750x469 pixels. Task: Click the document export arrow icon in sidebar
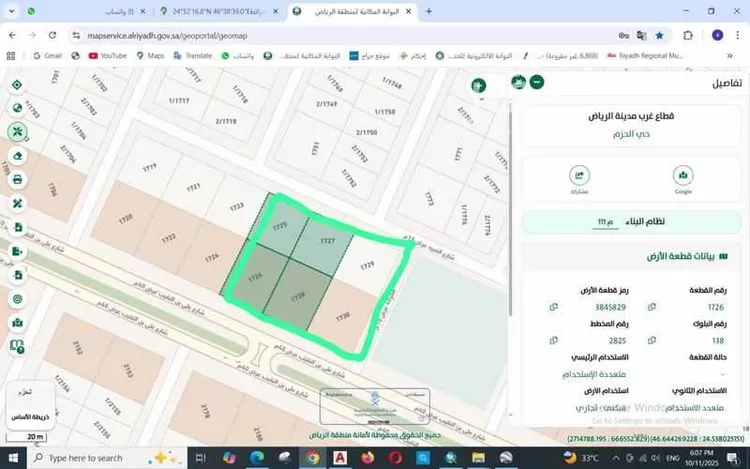click(17, 251)
